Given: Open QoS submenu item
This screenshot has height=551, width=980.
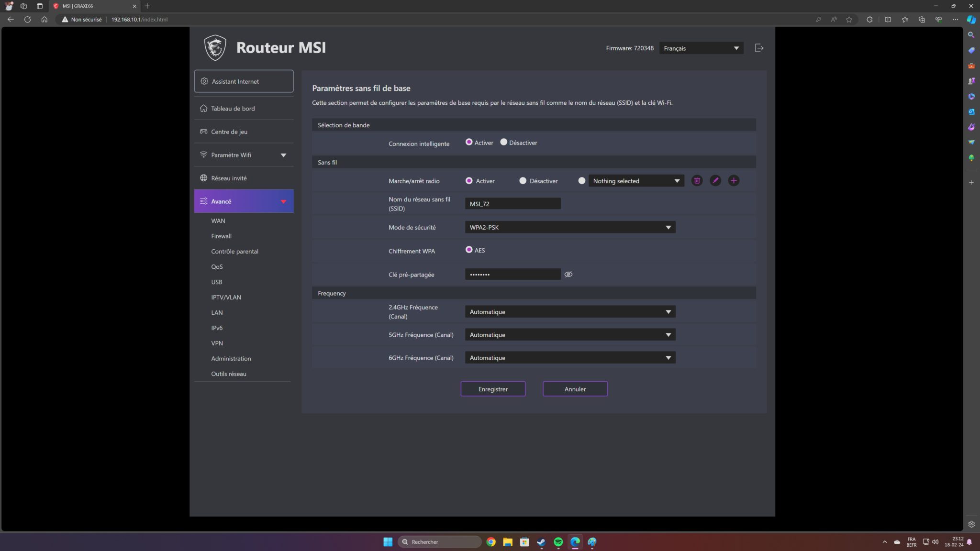Looking at the screenshot, I should point(217,266).
